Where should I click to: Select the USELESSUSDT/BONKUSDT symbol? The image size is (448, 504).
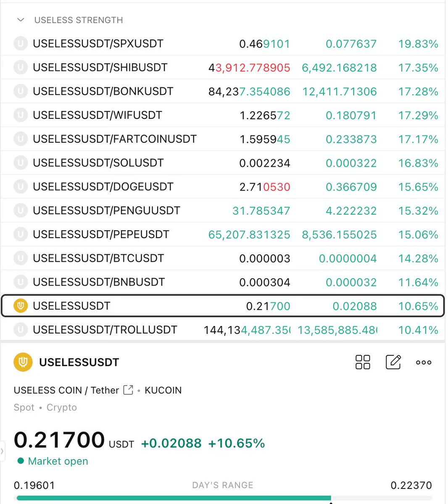(103, 91)
